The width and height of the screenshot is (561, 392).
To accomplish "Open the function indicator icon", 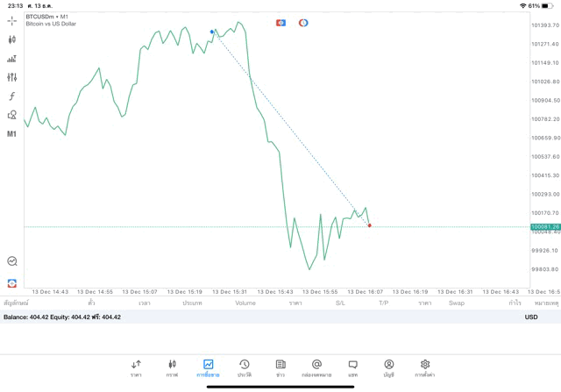I will click(x=11, y=96).
